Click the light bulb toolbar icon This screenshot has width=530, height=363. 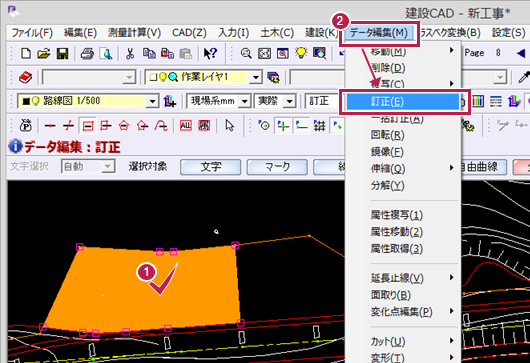pyautogui.click(x=301, y=53)
